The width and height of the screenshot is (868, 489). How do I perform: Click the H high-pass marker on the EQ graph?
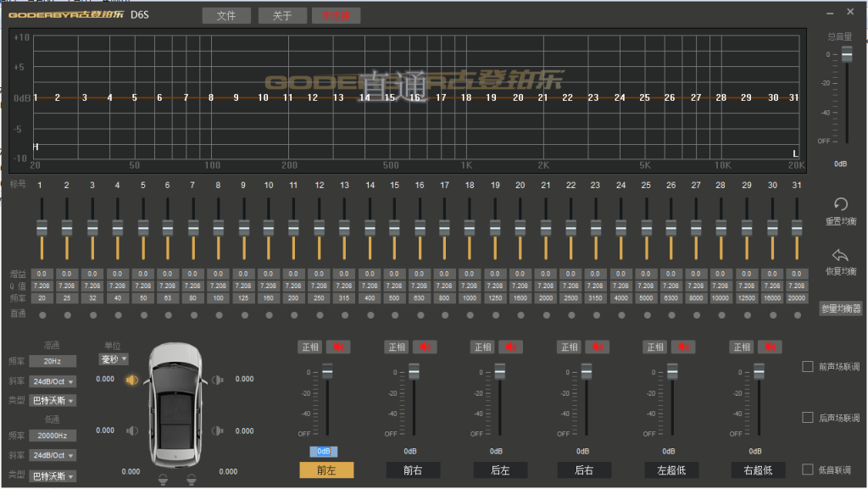point(36,147)
